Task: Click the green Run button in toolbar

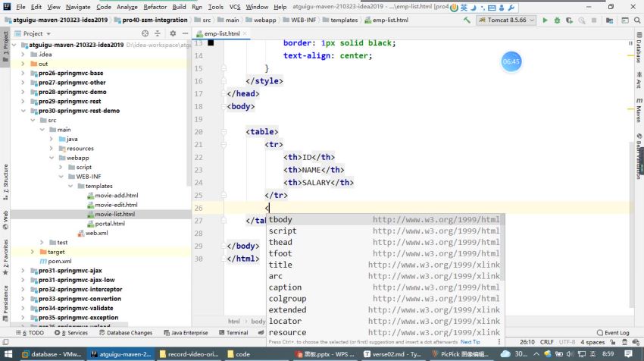Action: click(545, 20)
